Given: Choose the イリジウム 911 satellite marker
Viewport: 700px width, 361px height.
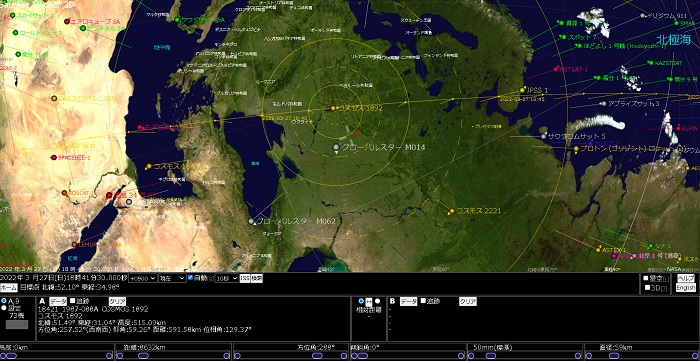Looking at the screenshot, I should click(642, 16).
